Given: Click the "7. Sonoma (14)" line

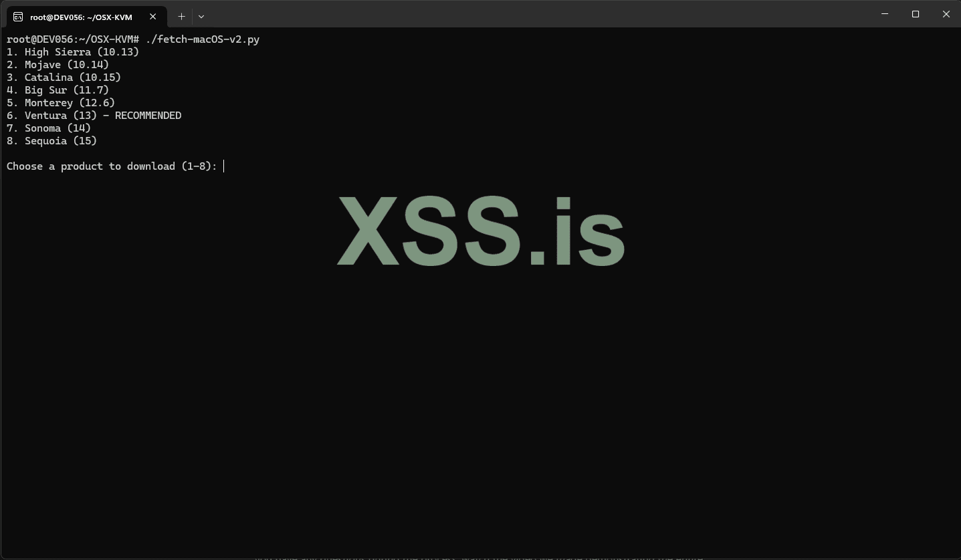Looking at the screenshot, I should 49,128.
